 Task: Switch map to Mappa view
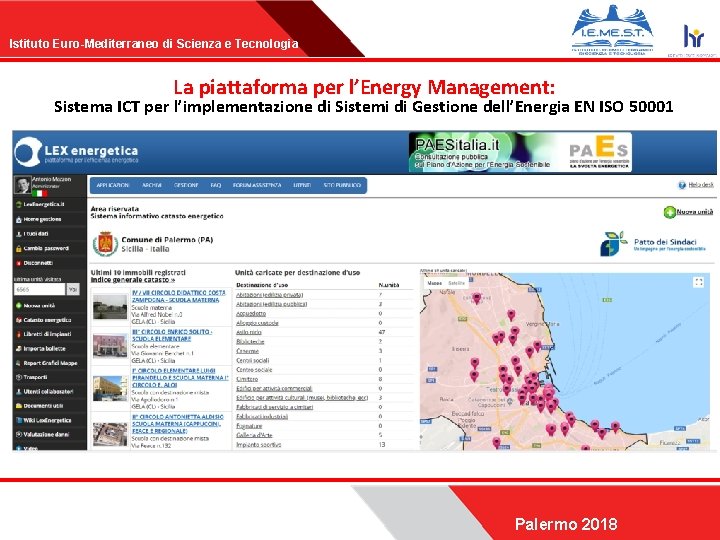[x=434, y=283]
